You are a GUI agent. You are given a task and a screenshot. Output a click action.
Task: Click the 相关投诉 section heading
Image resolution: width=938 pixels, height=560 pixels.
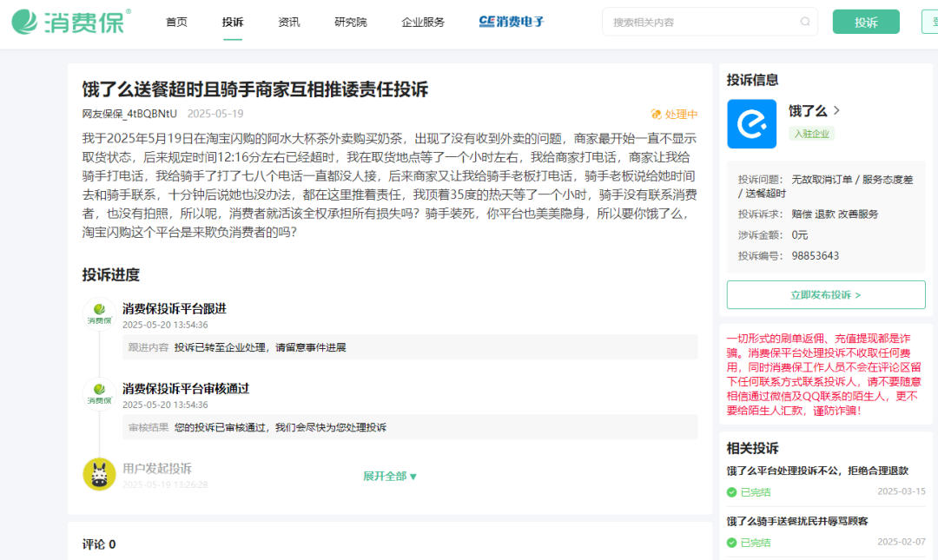coord(752,448)
